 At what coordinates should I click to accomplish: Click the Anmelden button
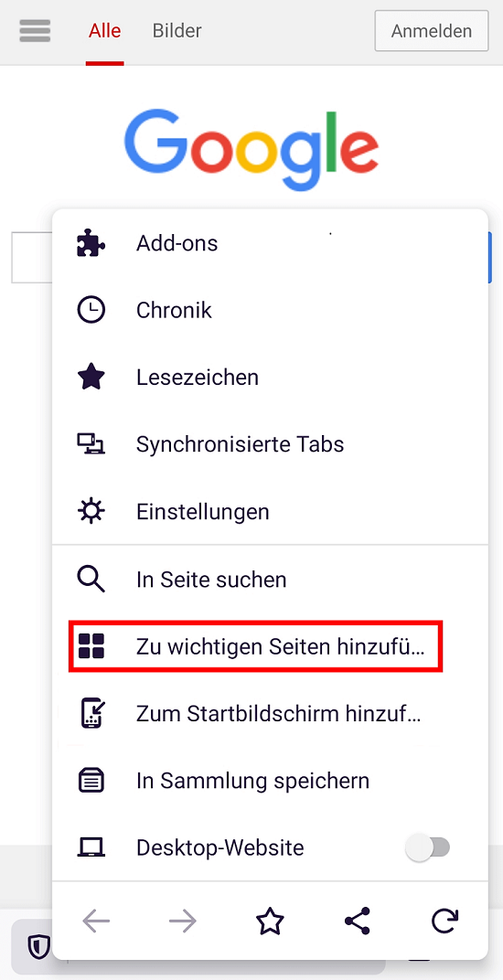tap(431, 31)
